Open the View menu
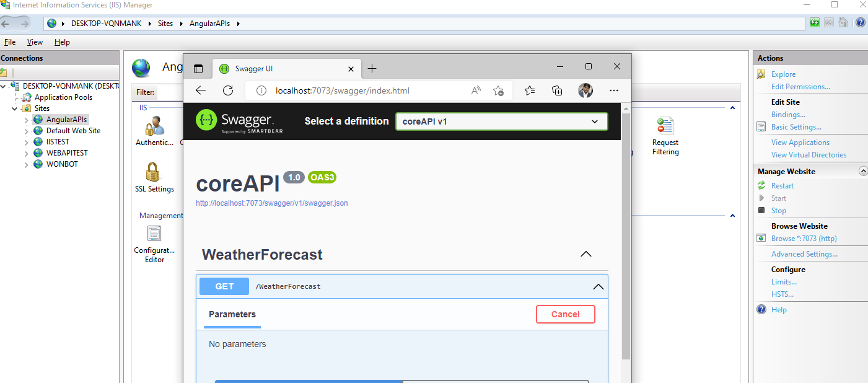 click(x=35, y=42)
